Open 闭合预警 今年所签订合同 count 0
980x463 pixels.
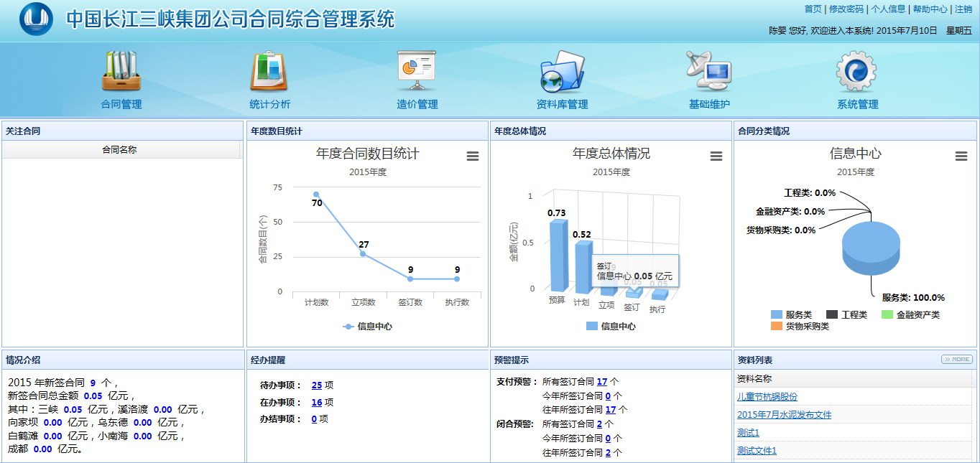click(x=608, y=439)
